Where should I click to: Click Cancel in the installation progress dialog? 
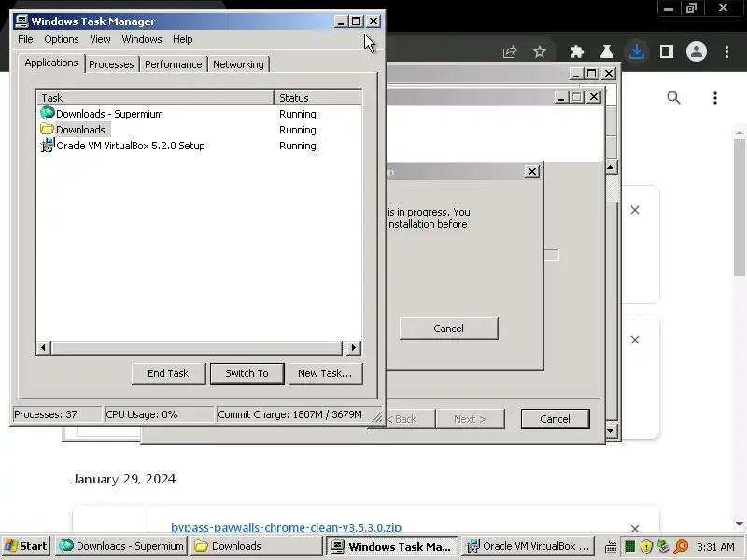coord(449,329)
